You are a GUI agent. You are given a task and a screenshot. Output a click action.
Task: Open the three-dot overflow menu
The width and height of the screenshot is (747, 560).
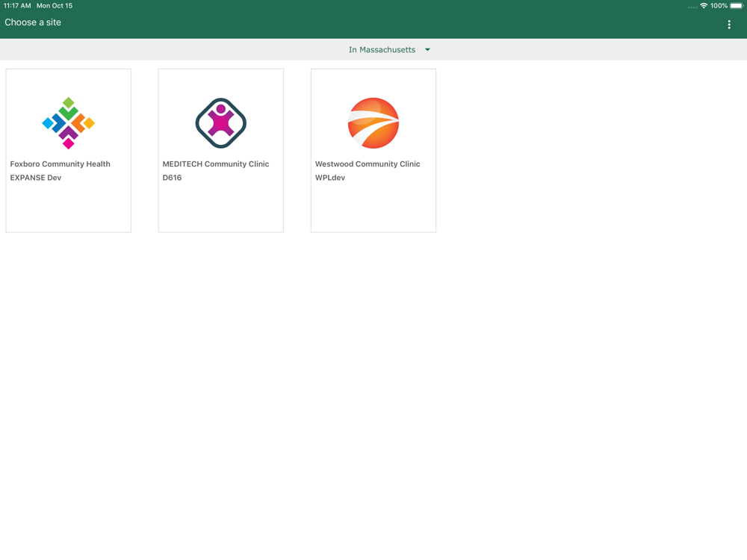pos(729,25)
